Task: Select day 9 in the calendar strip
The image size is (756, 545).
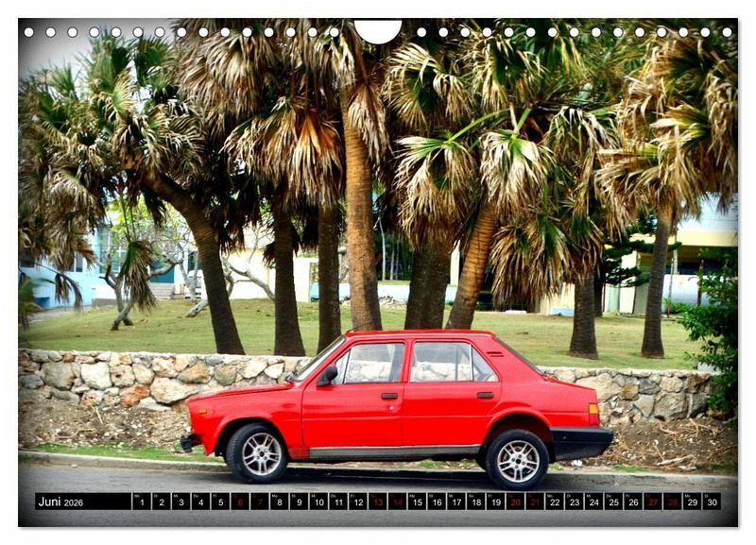Action: tap(299, 502)
